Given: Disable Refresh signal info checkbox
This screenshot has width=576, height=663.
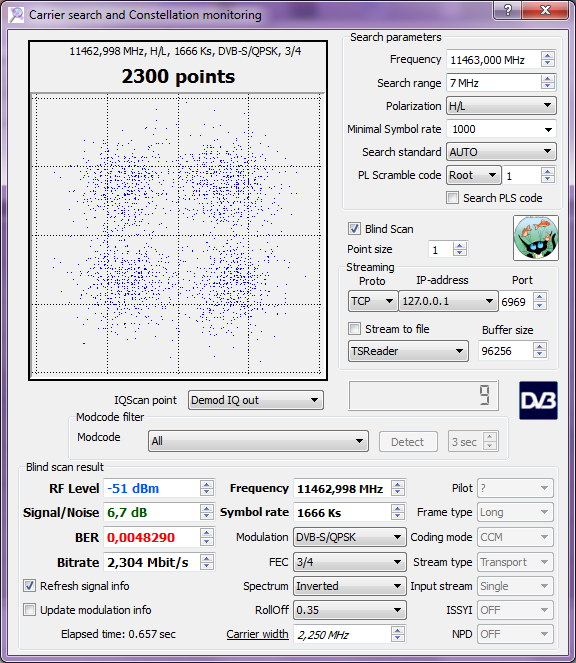Looking at the screenshot, I should pos(29,586).
